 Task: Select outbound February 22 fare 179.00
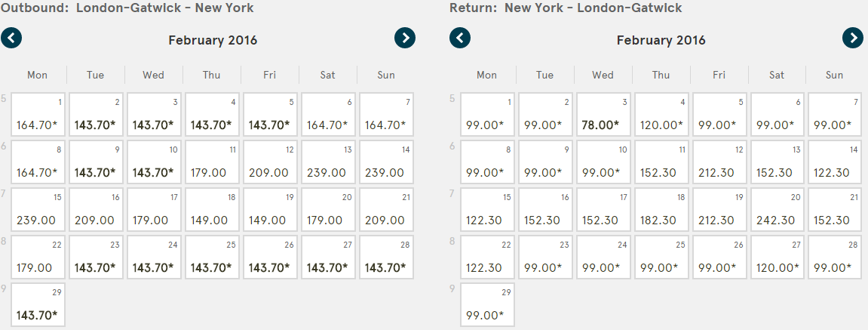(x=38, y=258)
